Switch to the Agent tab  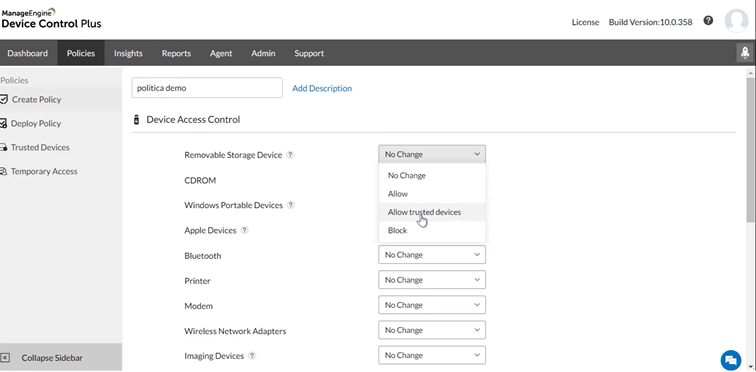(x=221, y=53)
